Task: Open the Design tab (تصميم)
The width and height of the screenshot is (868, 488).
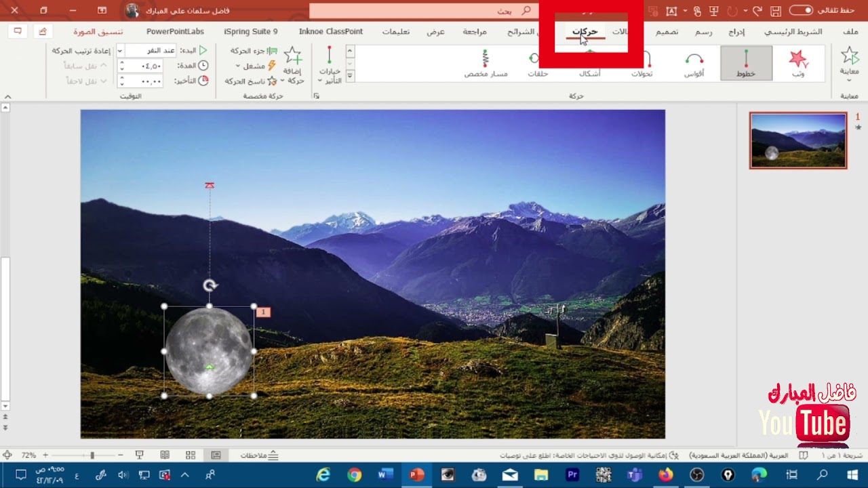Action: [x=667, y=32]
